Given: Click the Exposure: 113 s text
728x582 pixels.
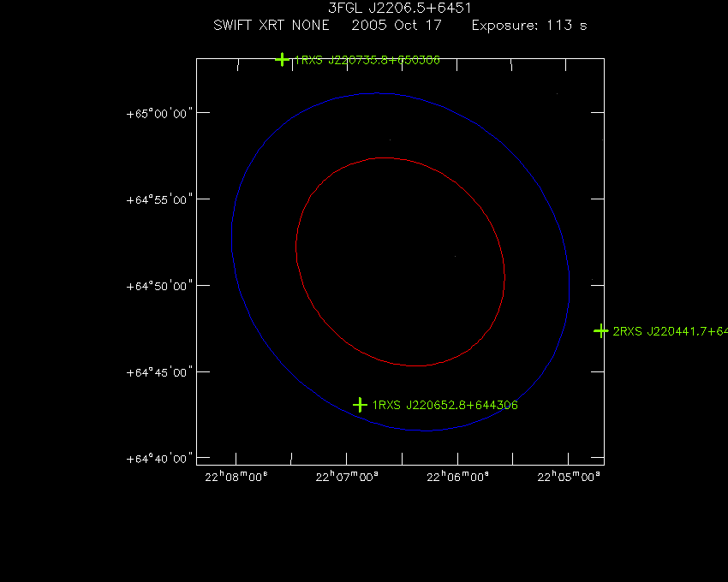Looking at the screenshot, I should (529, 25).
